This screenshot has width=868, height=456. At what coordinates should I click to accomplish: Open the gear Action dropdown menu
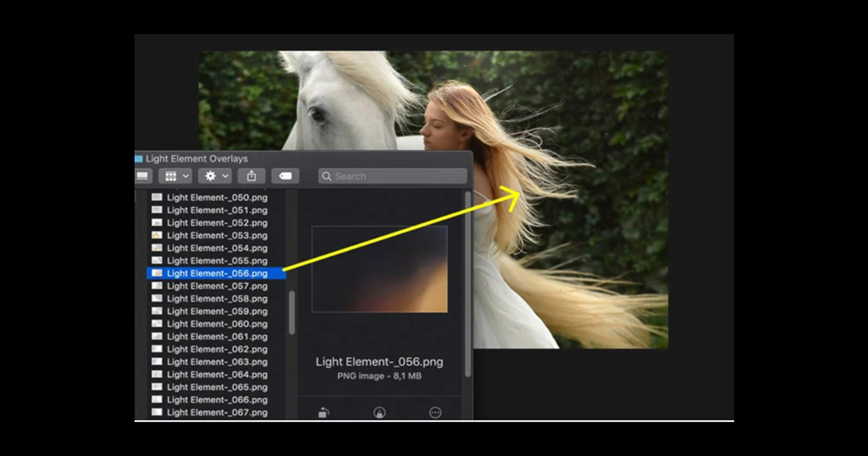[215, 176]
